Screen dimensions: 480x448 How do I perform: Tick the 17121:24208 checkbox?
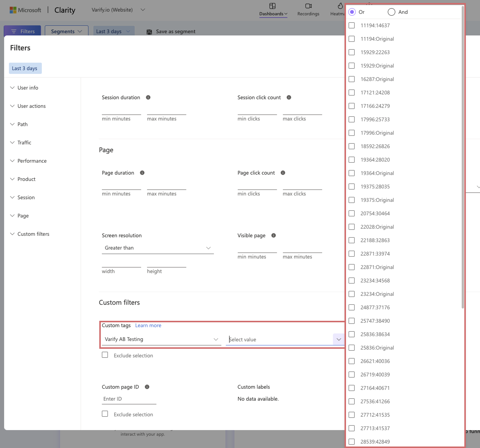(x=352, y=93)
